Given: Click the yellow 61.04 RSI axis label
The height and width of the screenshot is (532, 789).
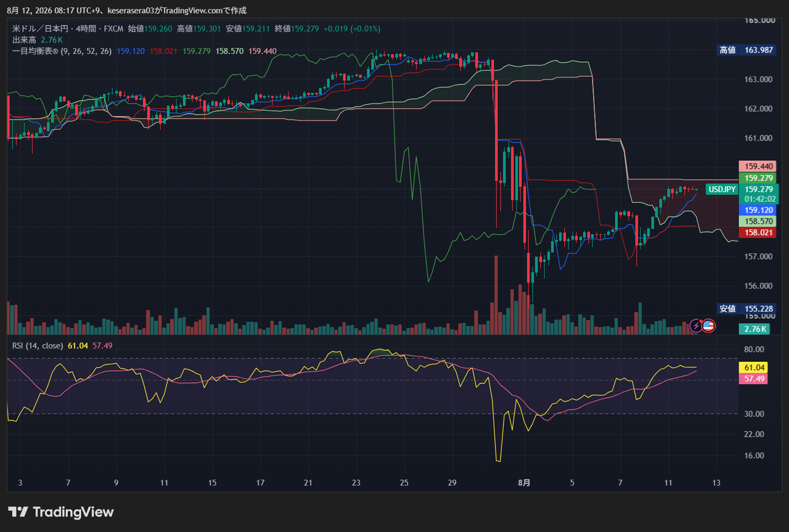Looking at the screenshot, I should [x=754, y=367].
